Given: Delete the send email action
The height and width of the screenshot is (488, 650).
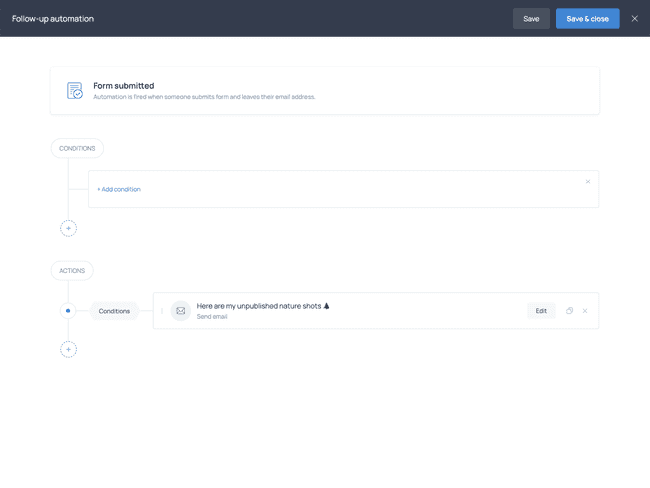Looking at the screenshot, I should coord(585,311).
